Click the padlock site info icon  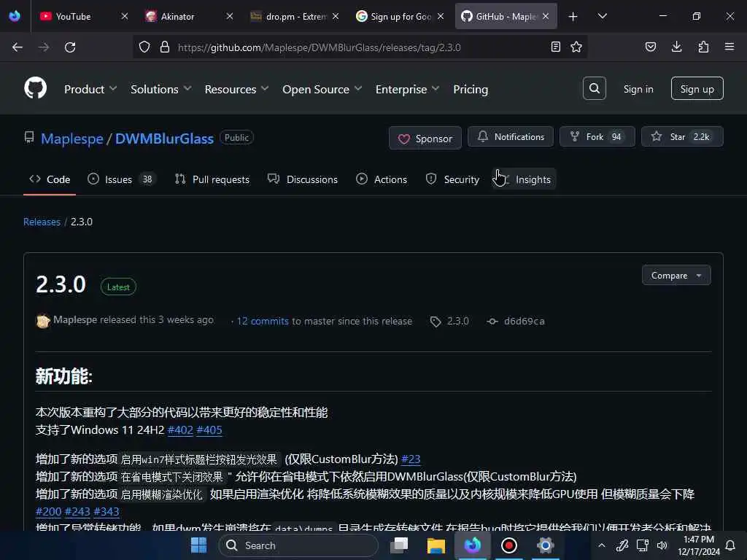point(165,47)
